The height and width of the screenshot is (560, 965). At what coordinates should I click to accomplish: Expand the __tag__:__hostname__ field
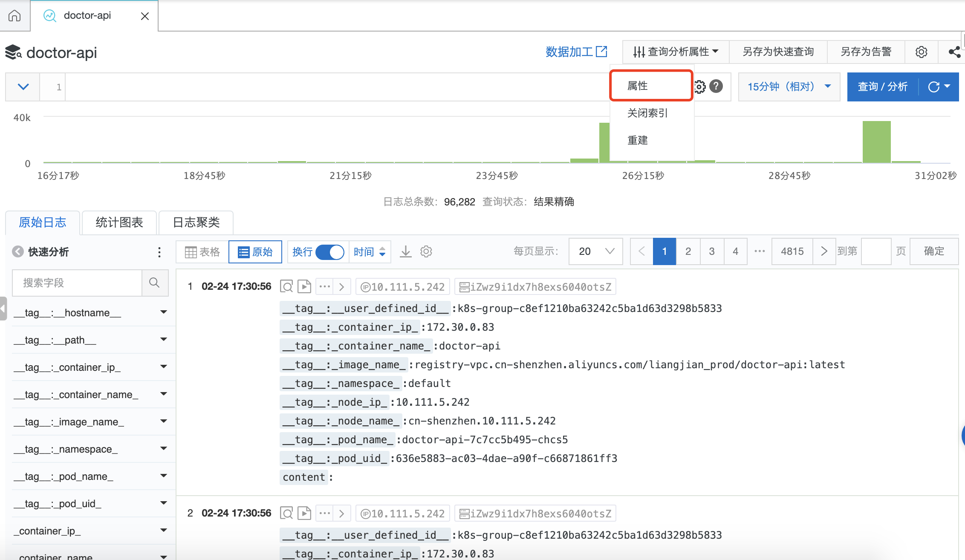click(163, 312)
